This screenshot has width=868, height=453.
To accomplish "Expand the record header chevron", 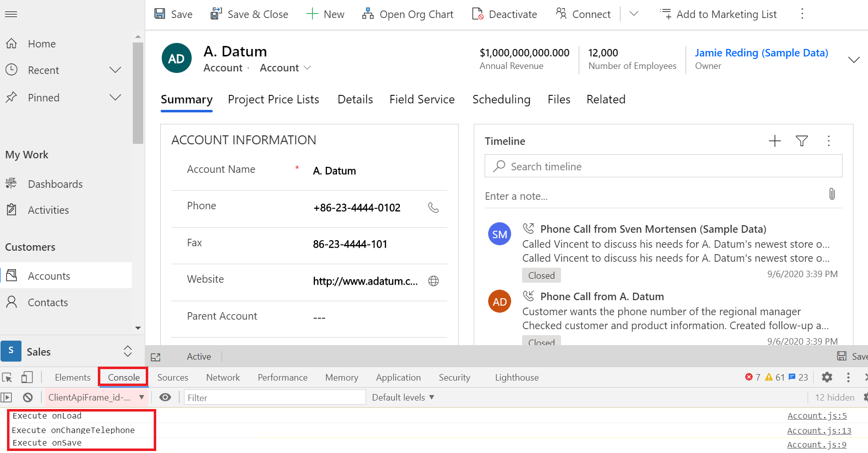I will pos(854,60).
